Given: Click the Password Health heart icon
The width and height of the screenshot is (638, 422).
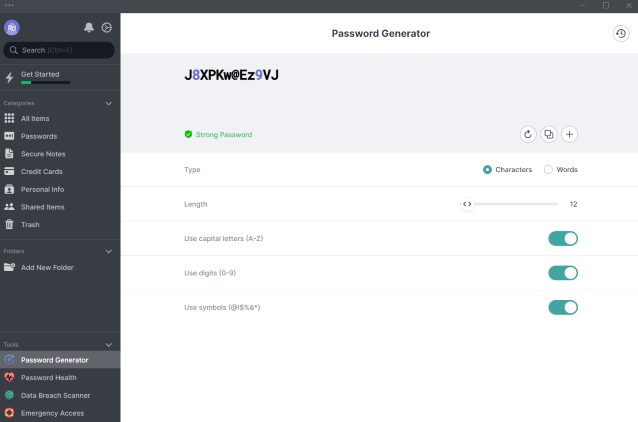Looking at the screenshot, I should [x=9, y=377].
